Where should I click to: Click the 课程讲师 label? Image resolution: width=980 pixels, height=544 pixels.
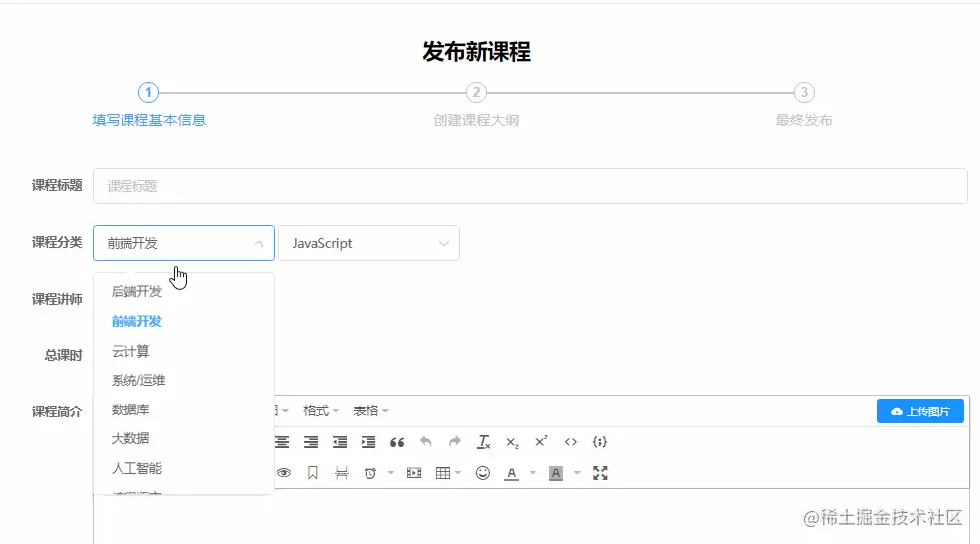[x=57, y=300]
